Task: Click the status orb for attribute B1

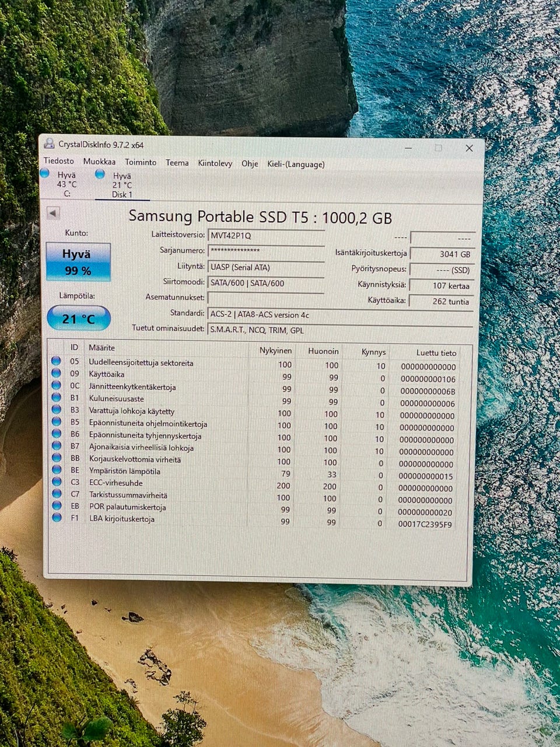Action: [x=56, y=397]
